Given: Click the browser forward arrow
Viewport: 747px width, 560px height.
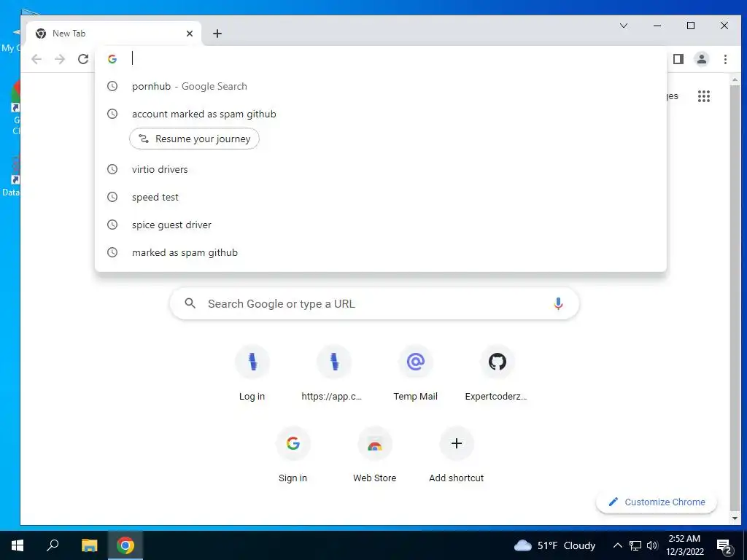Looking at the screenshot, I should click(x=60, y=59).
